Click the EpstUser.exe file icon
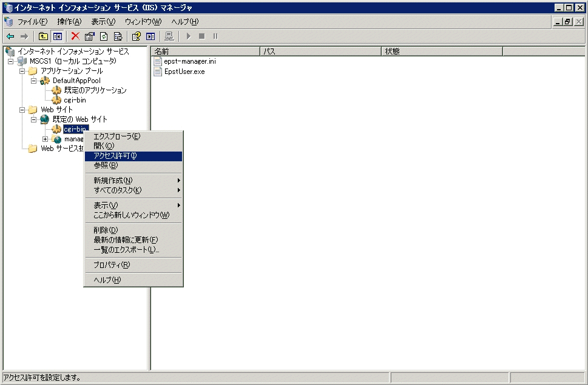The width and height of the screenshot is (588, 385). click(158, 72)
